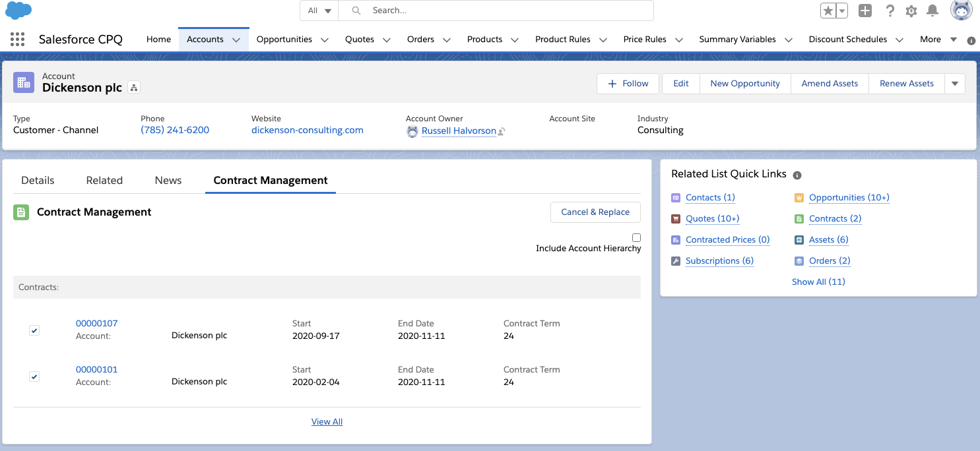
Task: Expand the Opportunities nav dropdown chevron
Action: click(x=325, y=40)
